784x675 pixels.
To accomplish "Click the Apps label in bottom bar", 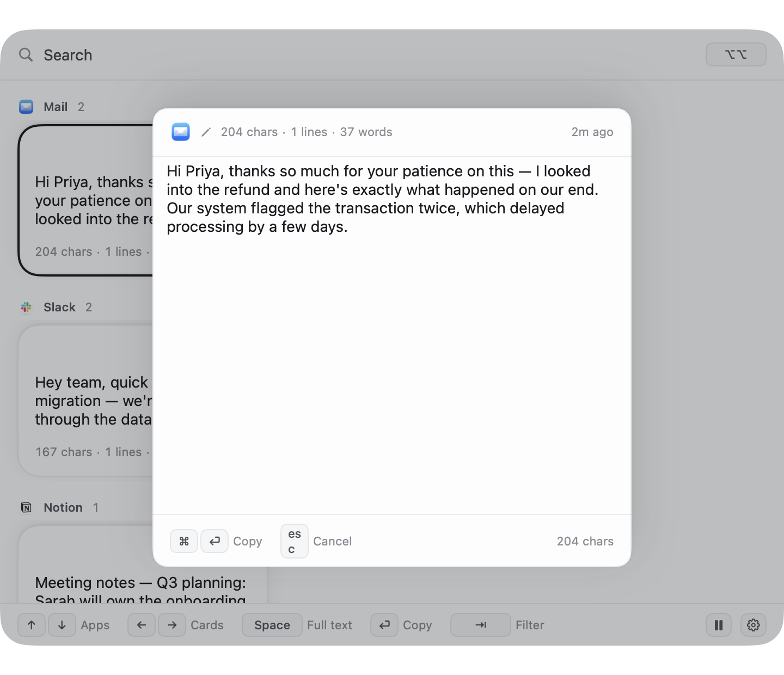I will [95, 625].
